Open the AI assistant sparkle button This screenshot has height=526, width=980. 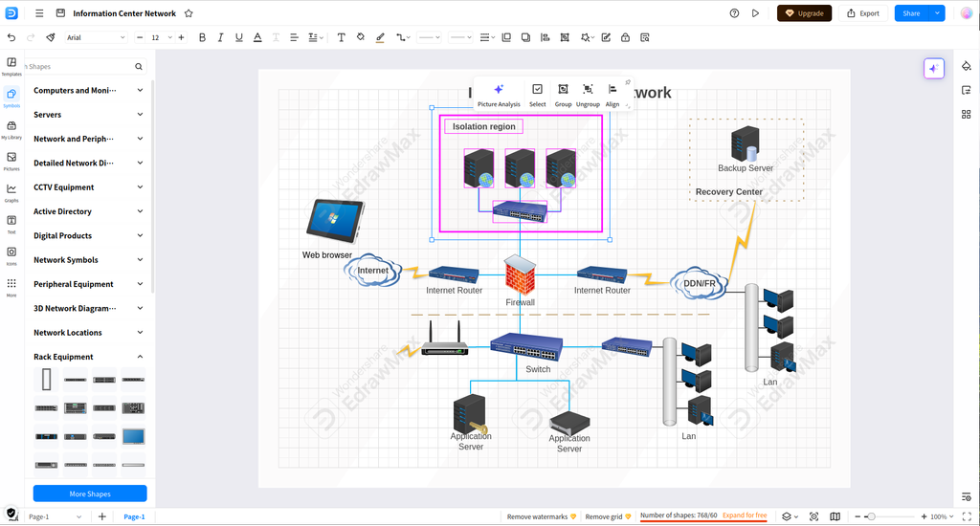coord(934,69)
